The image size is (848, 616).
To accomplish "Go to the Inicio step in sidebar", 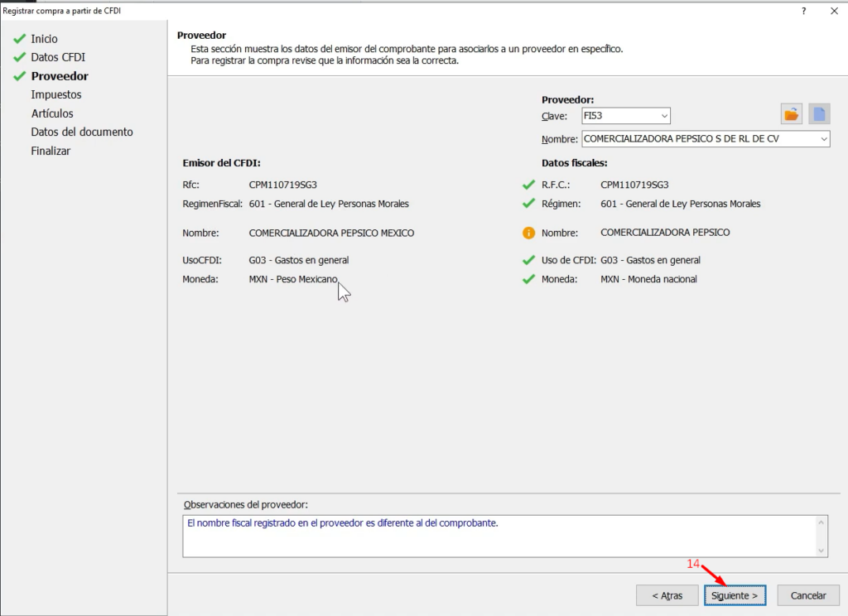I will [x=44, y=39].
